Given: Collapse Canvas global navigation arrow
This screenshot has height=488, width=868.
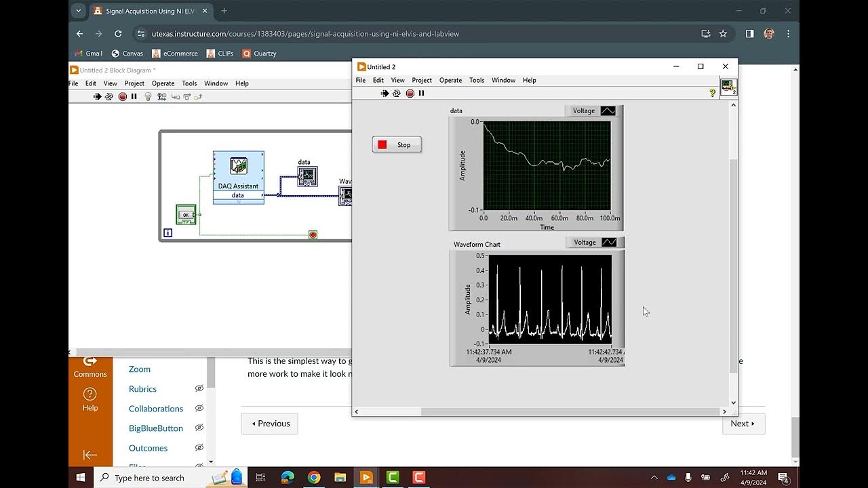Looking at the screenshot, I should pos(90,455).
